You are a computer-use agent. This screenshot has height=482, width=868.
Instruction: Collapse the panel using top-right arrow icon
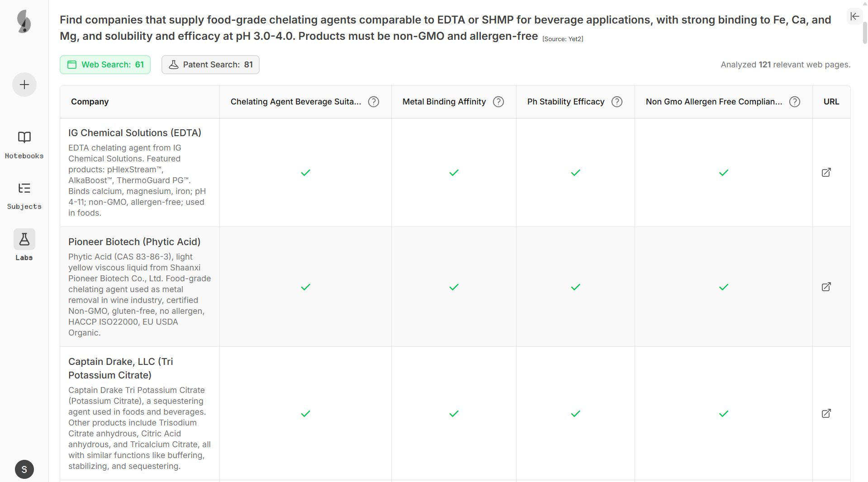pos(854,16)
